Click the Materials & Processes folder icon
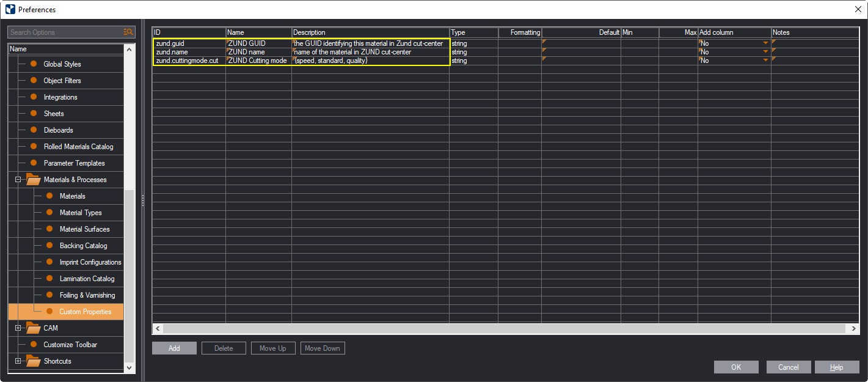 click(x=33, y=180)
